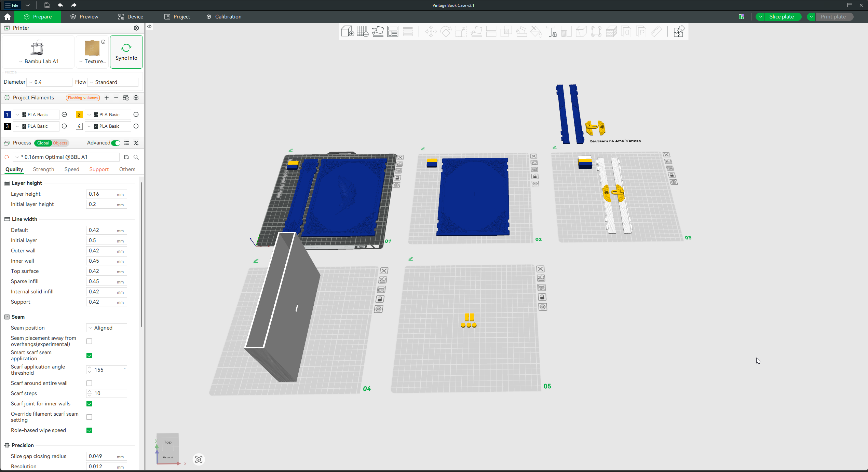Click the Arrange all objects icon
Screen dimensions: 868x472
click(x=393, y=31)
